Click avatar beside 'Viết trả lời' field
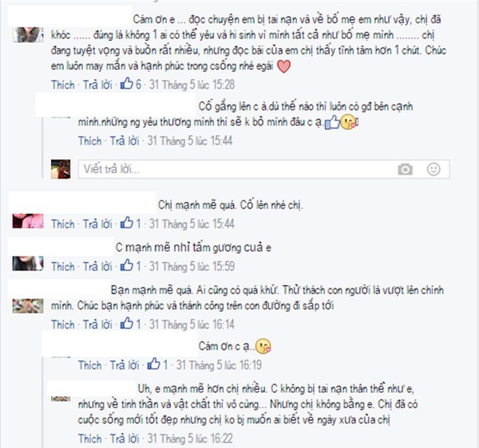 click(61, 169)
